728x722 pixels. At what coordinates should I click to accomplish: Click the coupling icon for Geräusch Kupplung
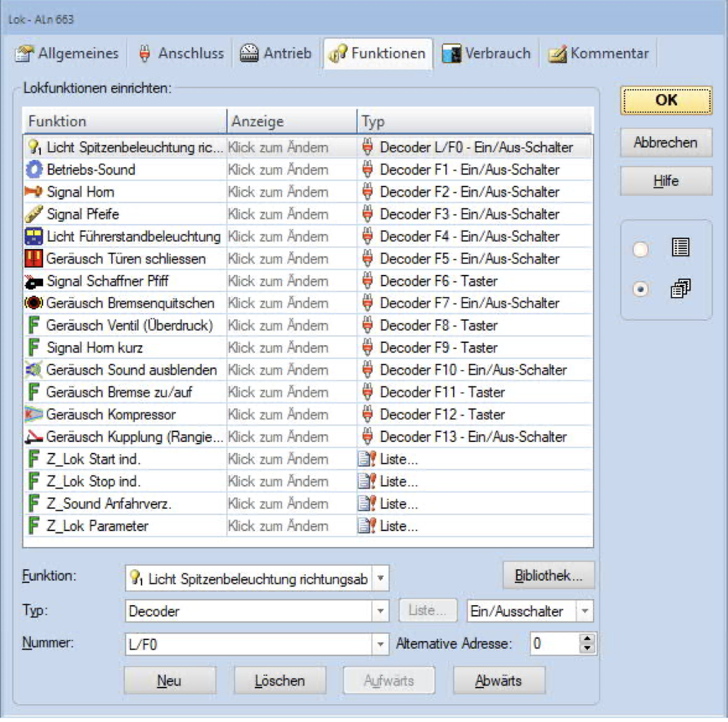[34, 436]
